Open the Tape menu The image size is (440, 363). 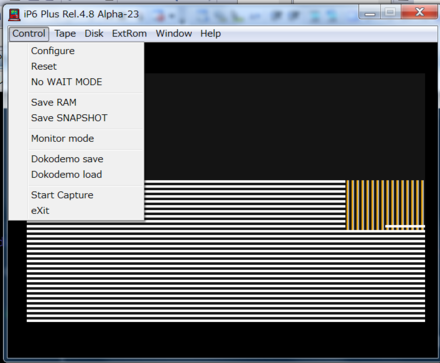coord(65,34)
